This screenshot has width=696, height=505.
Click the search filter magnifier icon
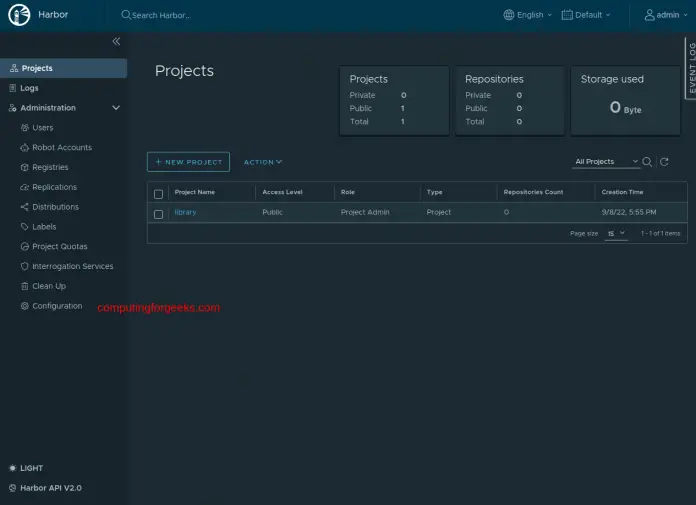647,162
